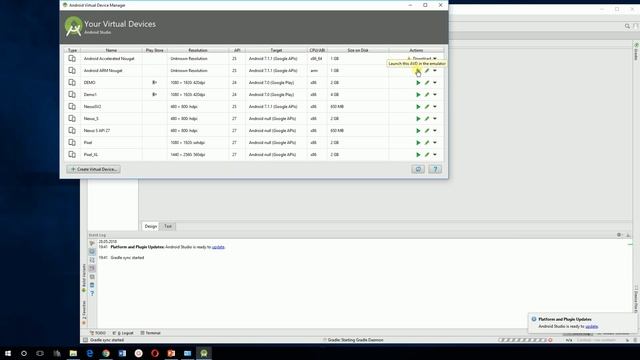The height and width of the screenshot is (360, 640).
Task: Click the device type icon for DEMO
Action: pyautogui.click(x=72, y=82)
